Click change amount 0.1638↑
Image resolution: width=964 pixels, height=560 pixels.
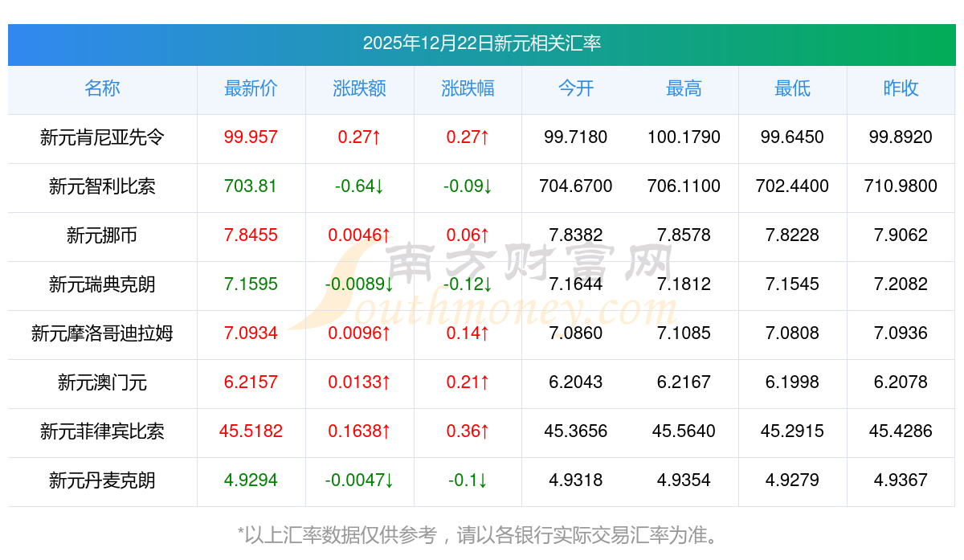click(x=359, y=431)
